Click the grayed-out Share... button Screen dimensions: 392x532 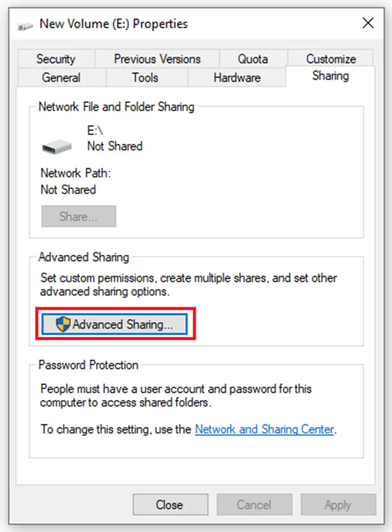tap(78, 216)
